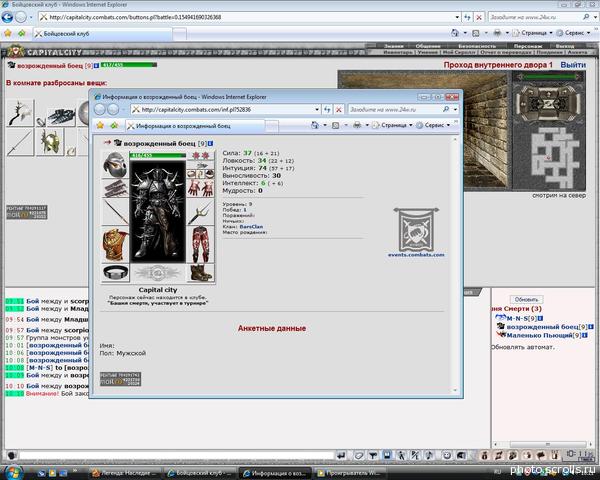The height and width of the screenshot is (480, 600).
Task: Click the trident weapon slot
Action: 201,212
